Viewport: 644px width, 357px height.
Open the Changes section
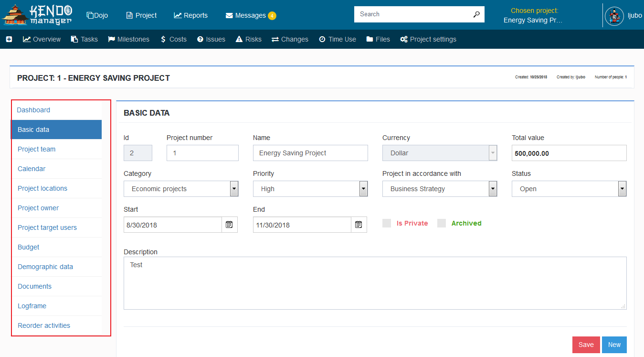(x=290, y=39)
